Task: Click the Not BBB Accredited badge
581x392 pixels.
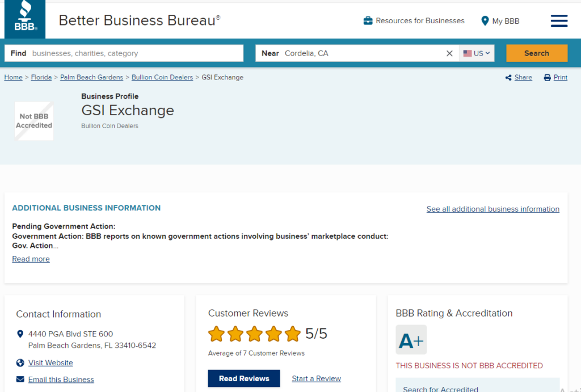Action: click(34, 121)
